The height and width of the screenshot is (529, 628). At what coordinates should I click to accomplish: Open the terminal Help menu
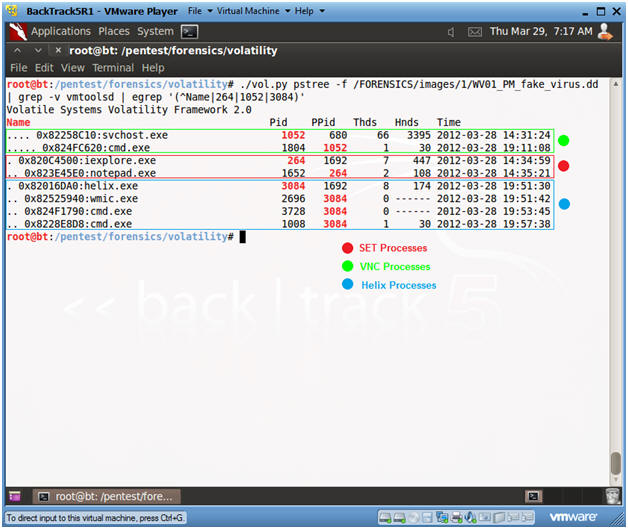coord(153,68)
